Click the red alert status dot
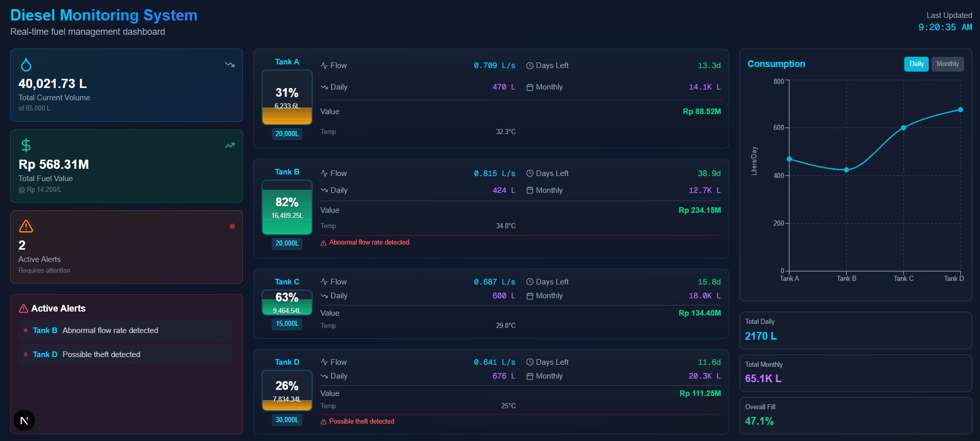 [232, 226]
